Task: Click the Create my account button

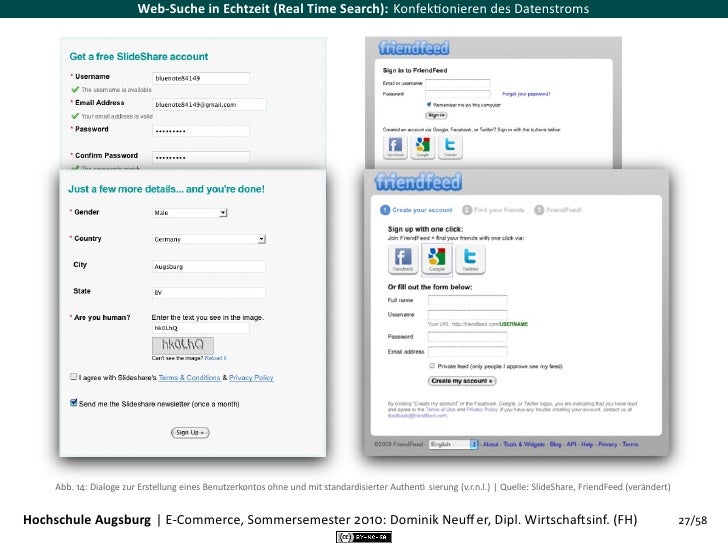Action: tap(462, 381)
